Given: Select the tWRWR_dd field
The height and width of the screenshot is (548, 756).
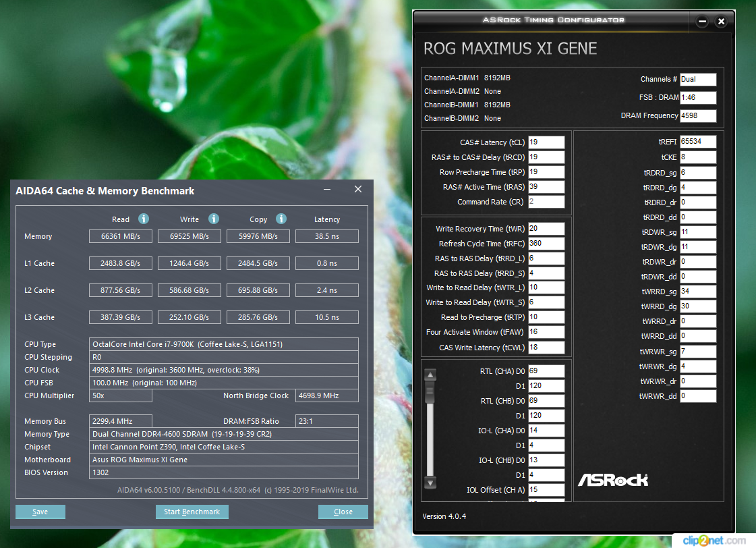Looking at the screenshot, I should coord(698,396).
